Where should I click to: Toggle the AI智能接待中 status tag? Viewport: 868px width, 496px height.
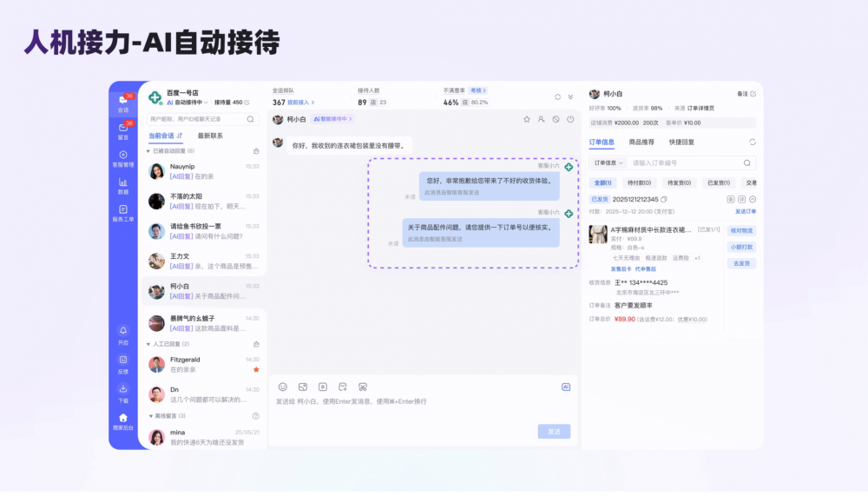pos(332,119)
